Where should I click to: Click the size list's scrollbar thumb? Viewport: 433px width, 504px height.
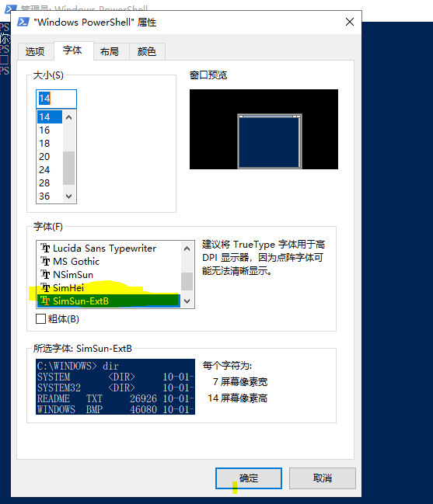coord(69,168)
